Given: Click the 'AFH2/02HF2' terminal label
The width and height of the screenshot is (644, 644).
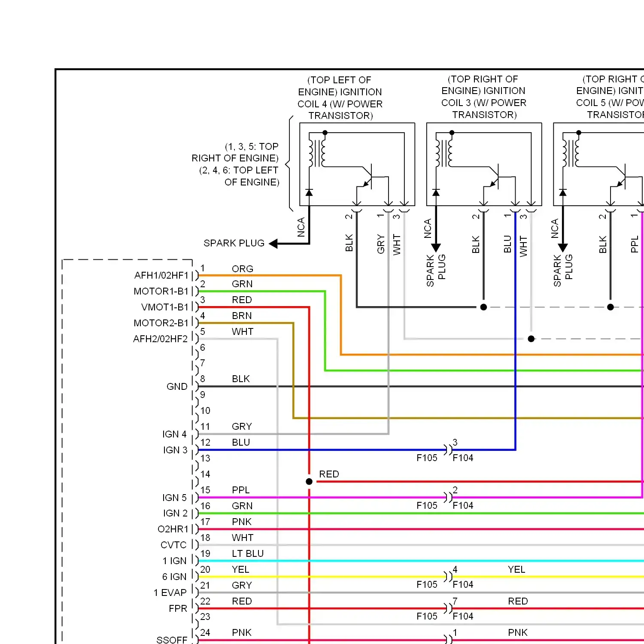Looking at the screenshot, I should tap(161, 339).
